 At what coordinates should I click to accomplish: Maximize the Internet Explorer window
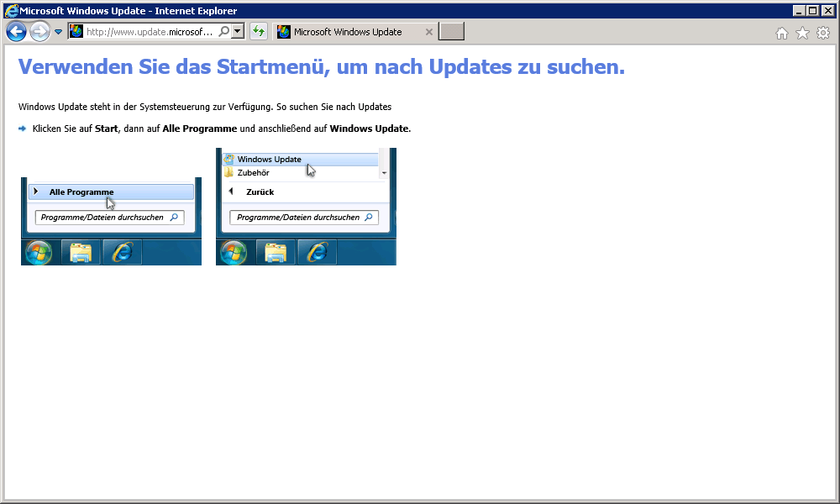[x=812, y=11]
